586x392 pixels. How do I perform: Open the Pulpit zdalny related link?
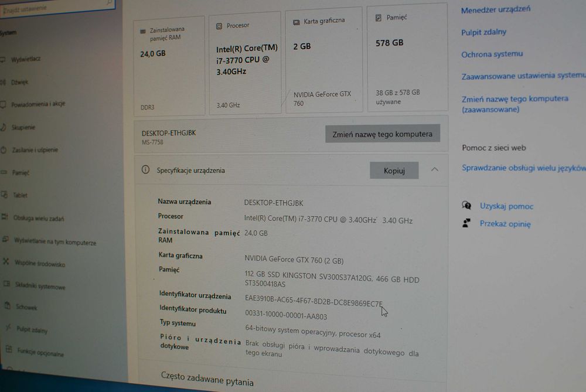(x=483, y=32)
